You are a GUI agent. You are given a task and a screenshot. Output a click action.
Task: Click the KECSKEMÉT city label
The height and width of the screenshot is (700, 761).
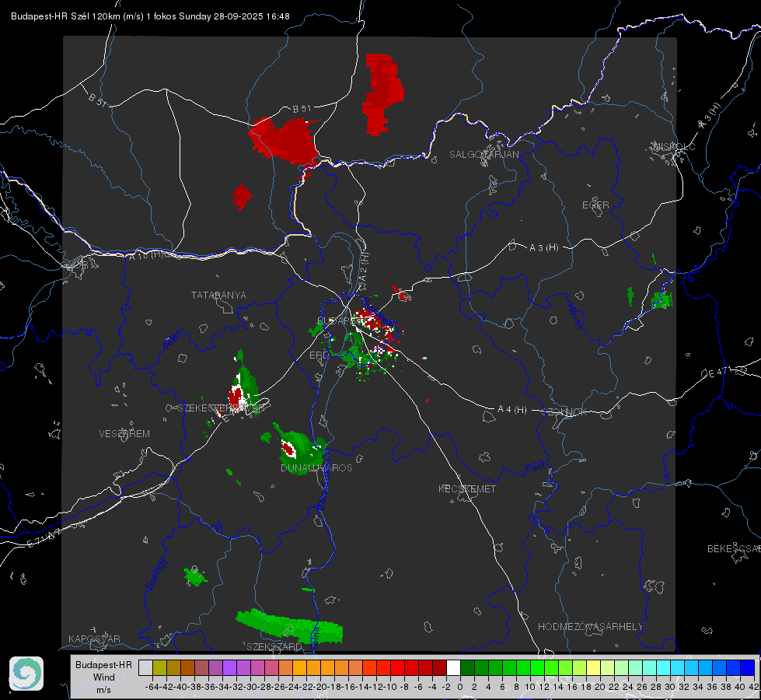tap(467, 488)
